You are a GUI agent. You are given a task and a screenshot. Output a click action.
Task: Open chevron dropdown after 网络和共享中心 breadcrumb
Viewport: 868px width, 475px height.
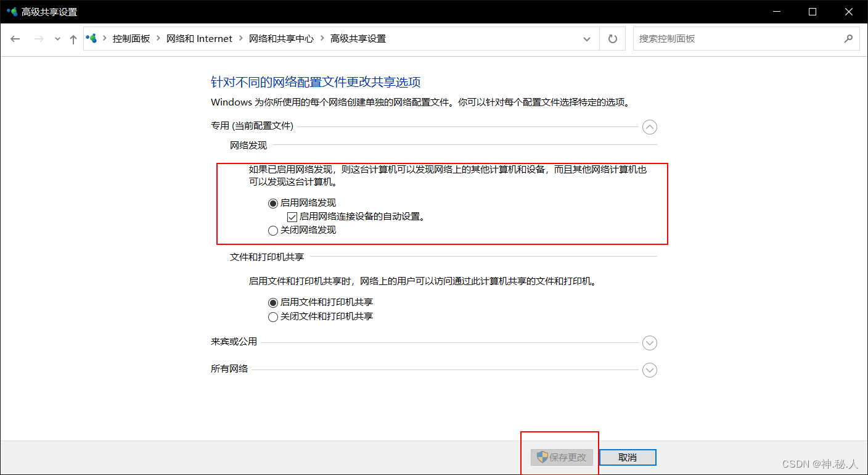click(322, 38)
